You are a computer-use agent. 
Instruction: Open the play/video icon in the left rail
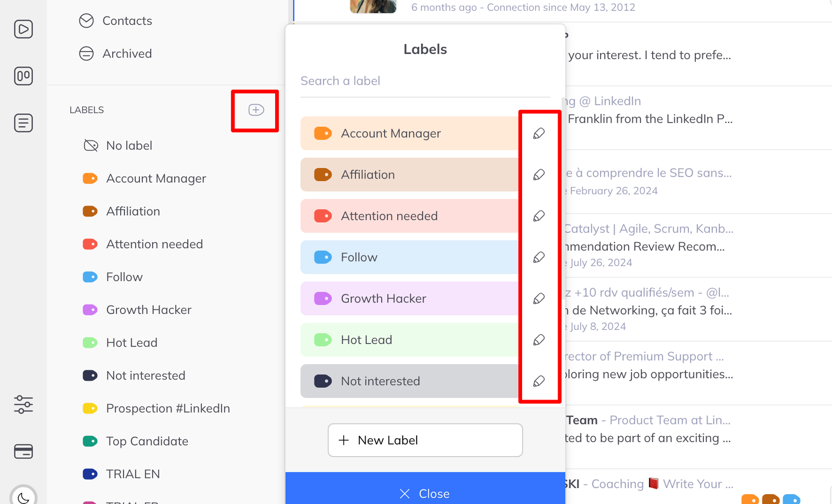pyautogui.click(x=23, y=29)
